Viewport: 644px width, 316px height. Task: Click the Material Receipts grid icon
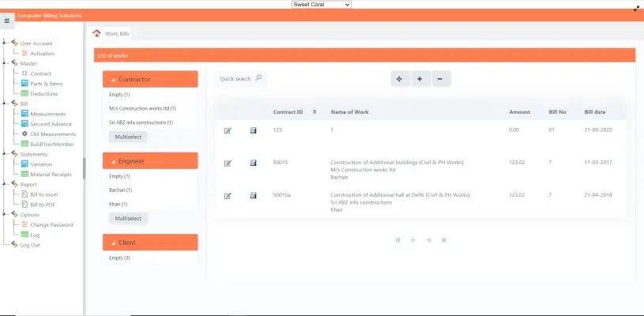pyautogui.click(x=24, y=174)
